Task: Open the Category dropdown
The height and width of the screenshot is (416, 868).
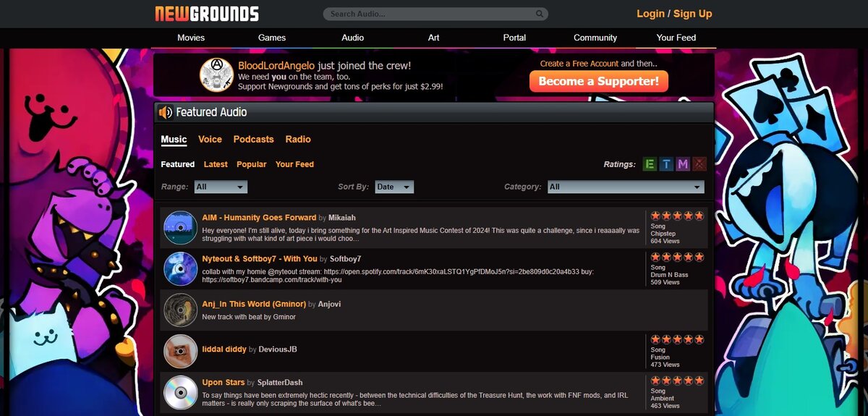Action: (x=626, y=187)
